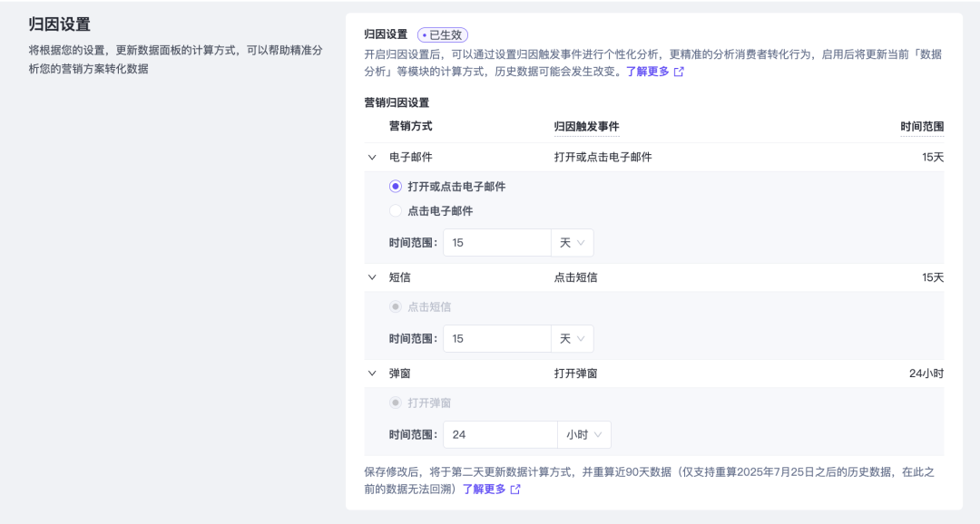980x524 pixels.
Task: Click the 归因触发事件 column header
Action: tap(586, 127)
